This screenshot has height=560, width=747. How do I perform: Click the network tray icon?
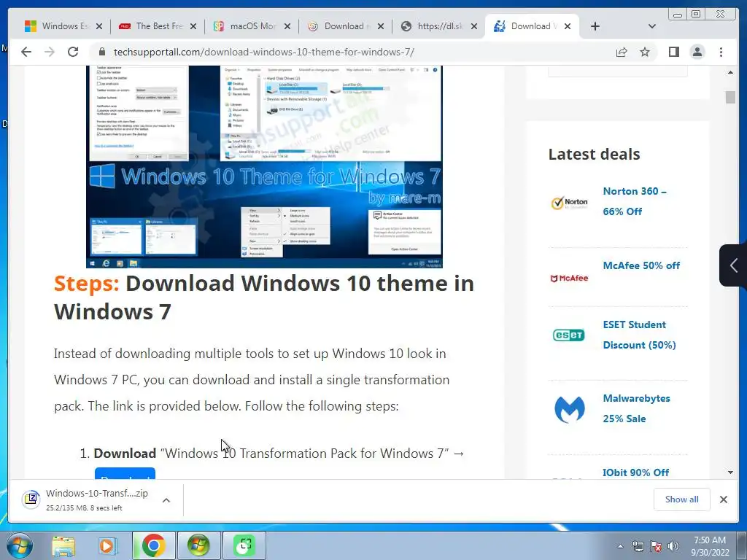pyautogui.click(x=638, y=546)
